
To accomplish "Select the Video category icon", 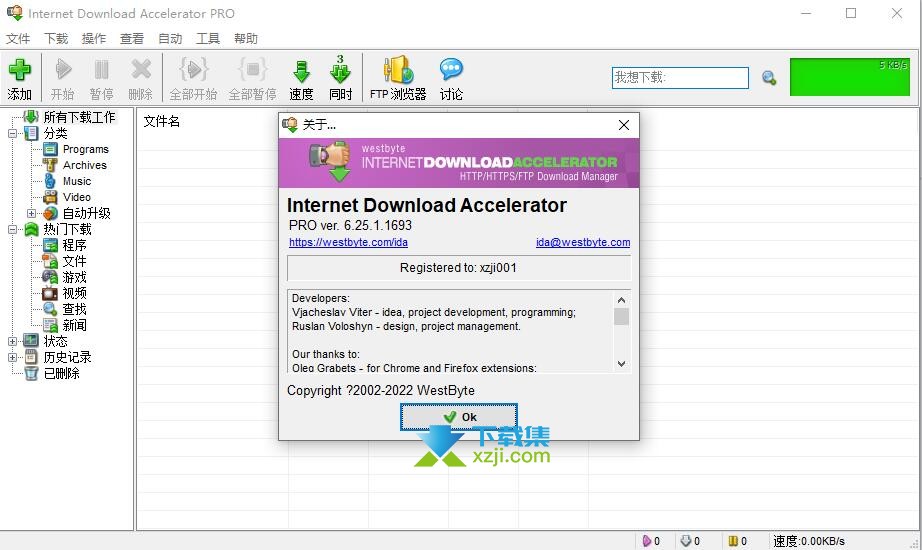I will pyautogui.click(x=51, y=197).
